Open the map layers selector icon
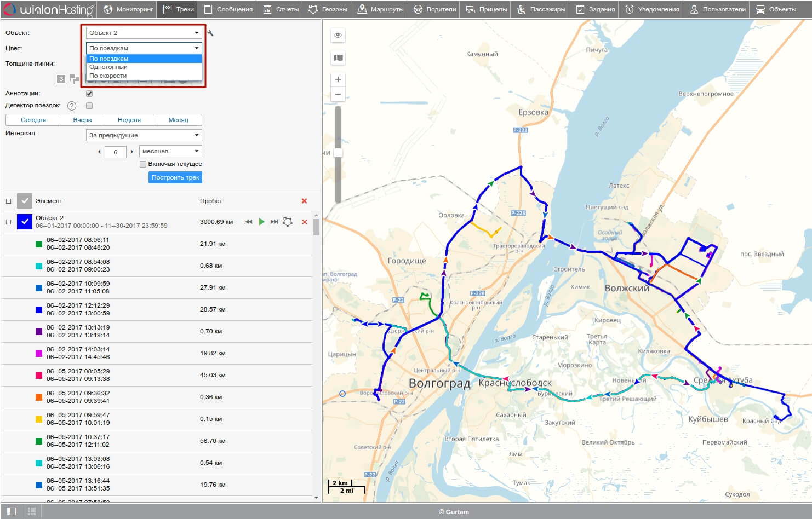Image resolution: width=812 pixels, height=519 pixels. 338,58
